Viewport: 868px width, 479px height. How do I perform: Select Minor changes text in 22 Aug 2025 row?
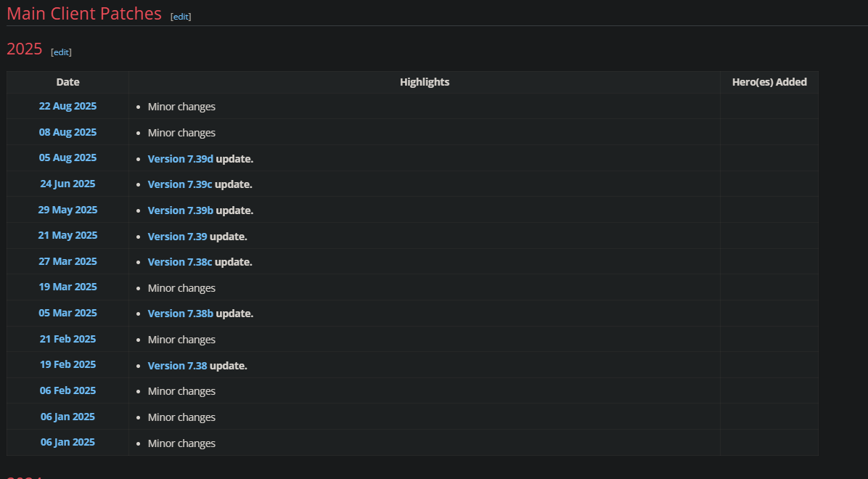coord(181,106)
